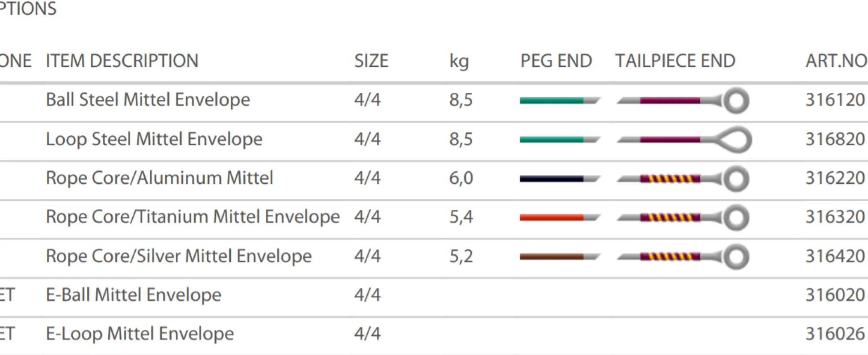Select article number 316026
This screenshot has height=355, width=868.
pyautogui.click(x=835, y=334)
